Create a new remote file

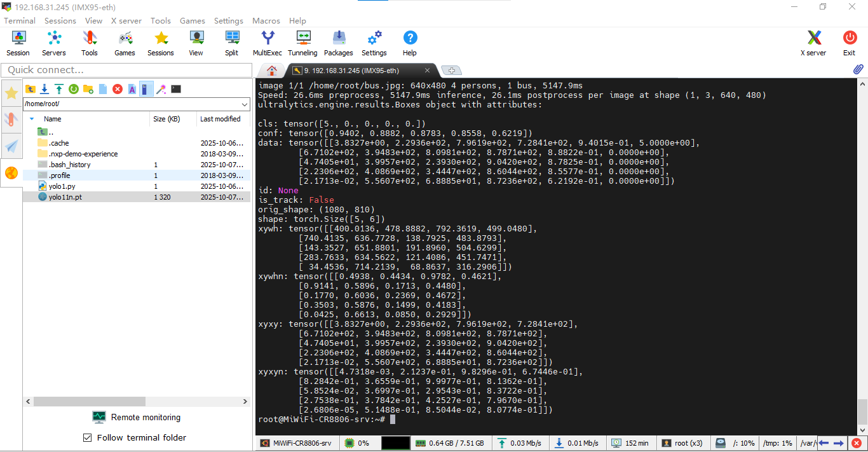point(103,89)
